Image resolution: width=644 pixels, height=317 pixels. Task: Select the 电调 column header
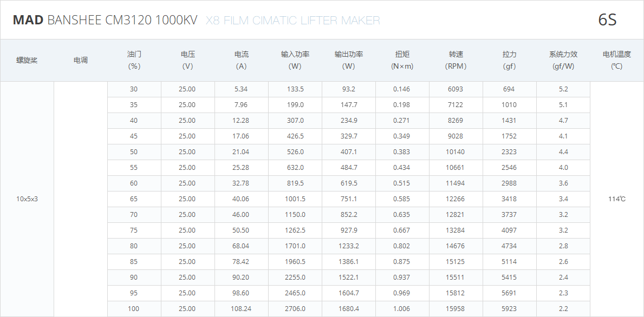(81, 60)
